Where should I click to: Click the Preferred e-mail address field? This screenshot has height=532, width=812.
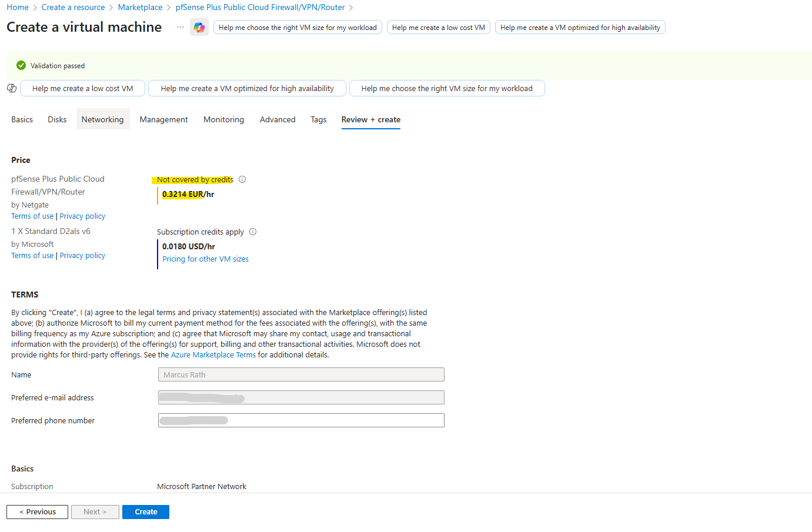pyautogui.click(x=301, y=397)
